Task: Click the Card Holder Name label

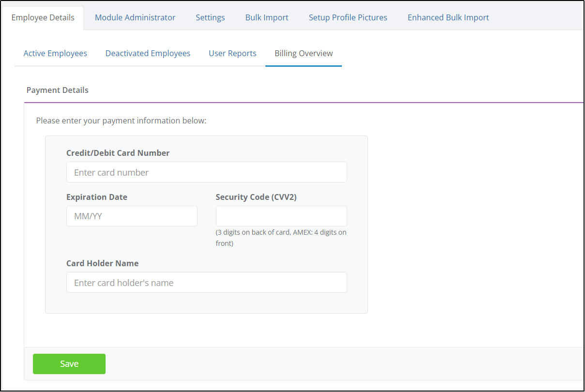Action: tap(103, 263)
